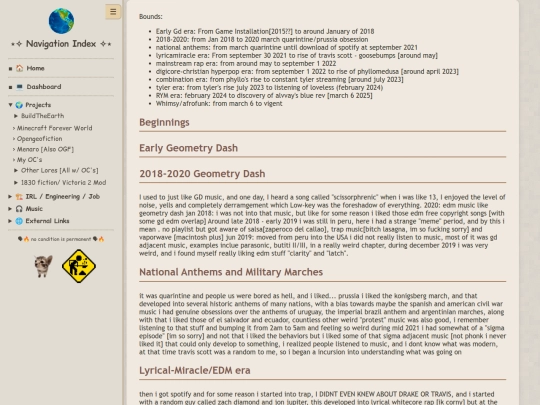Viewport: 540px width, 405px height.
Task: Click the Earth globe logo image
Action: (x=61, y=21)
